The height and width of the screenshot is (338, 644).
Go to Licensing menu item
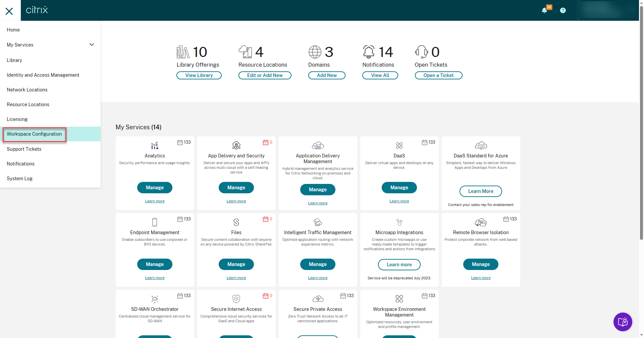click(17, 119)
